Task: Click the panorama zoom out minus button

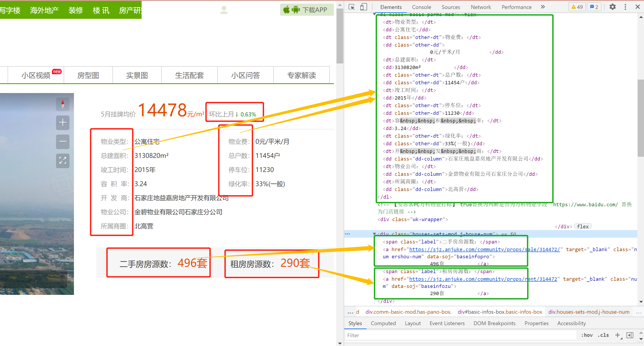Action: (x=63, y=141)
